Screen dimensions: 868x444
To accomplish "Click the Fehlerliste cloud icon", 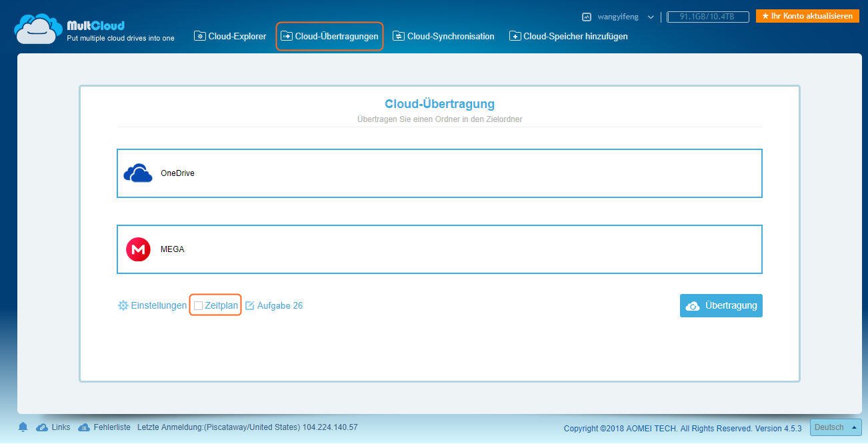I will click(84, 427).
